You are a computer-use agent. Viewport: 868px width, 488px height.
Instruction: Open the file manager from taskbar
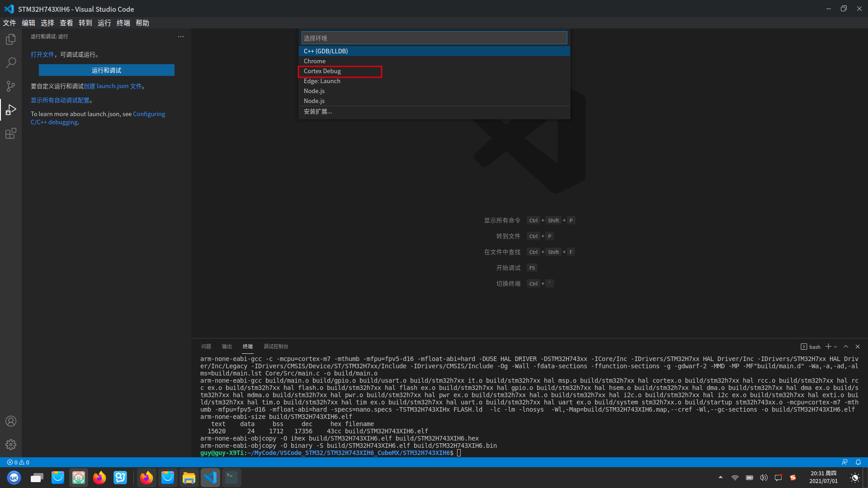pos(189,478)
